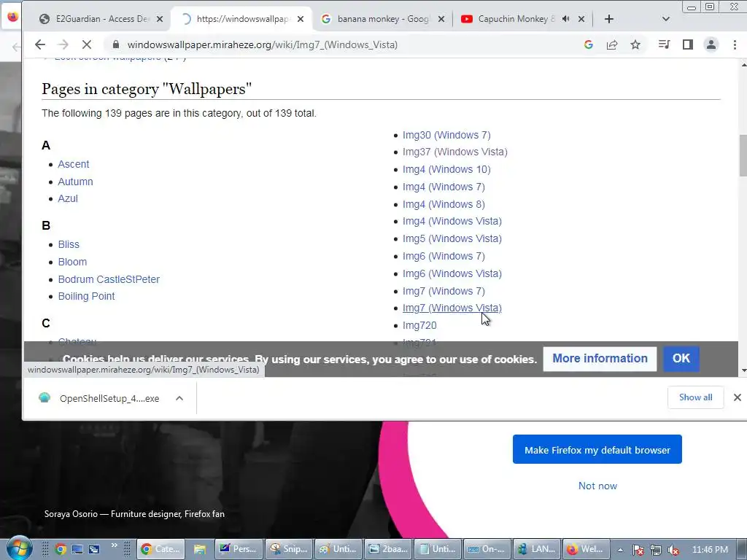Close the Capuchin Monkey YouTube tab
This screenshot has height=560, width=747.
tap(581, 19)
